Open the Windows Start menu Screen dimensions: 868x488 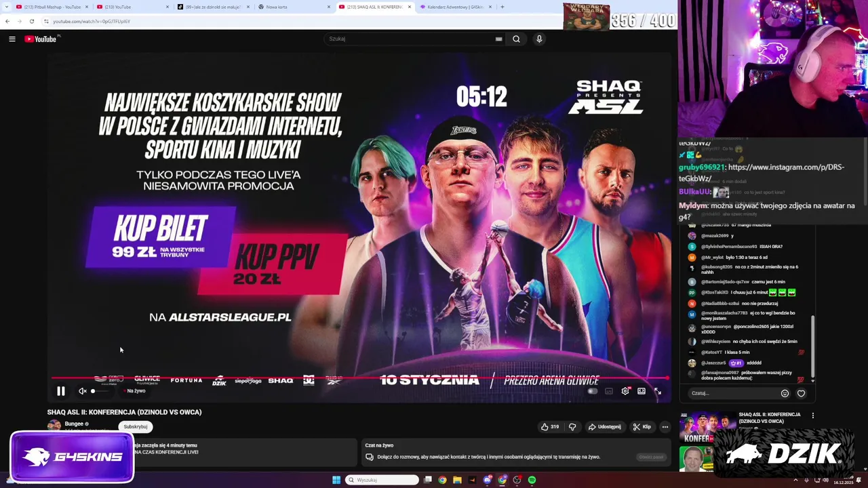[336, 480]
